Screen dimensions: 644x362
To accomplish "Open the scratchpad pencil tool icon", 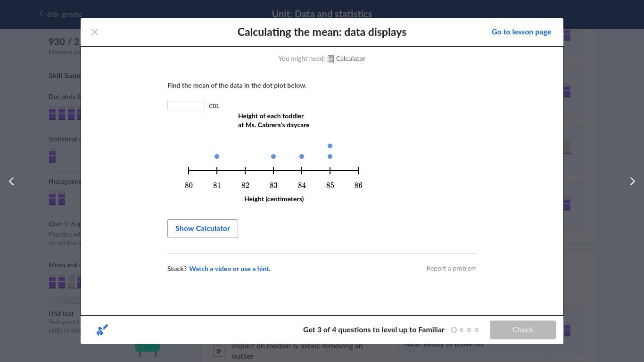I will pyautogui.click(x=102, y=330).
